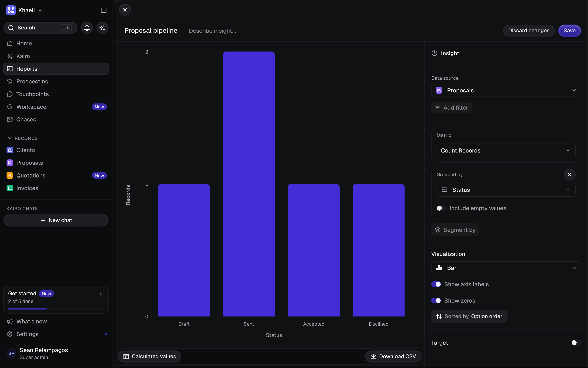The height and width of the screenshot is (368, 588).
Task: Turn off Show zeros
Action: [x=436, y=301]
